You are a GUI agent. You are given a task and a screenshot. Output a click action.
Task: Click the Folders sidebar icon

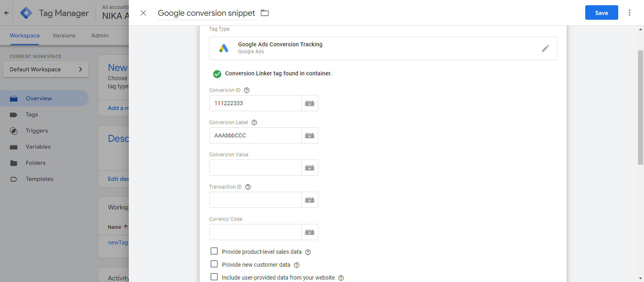(x=14, y=163)
